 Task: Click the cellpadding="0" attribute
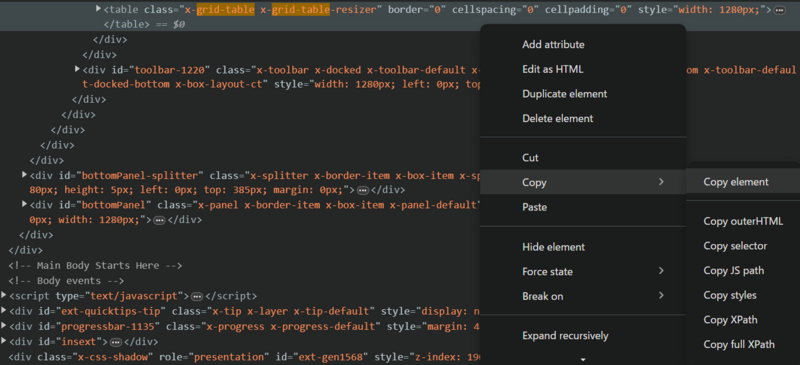coord(589,10)
